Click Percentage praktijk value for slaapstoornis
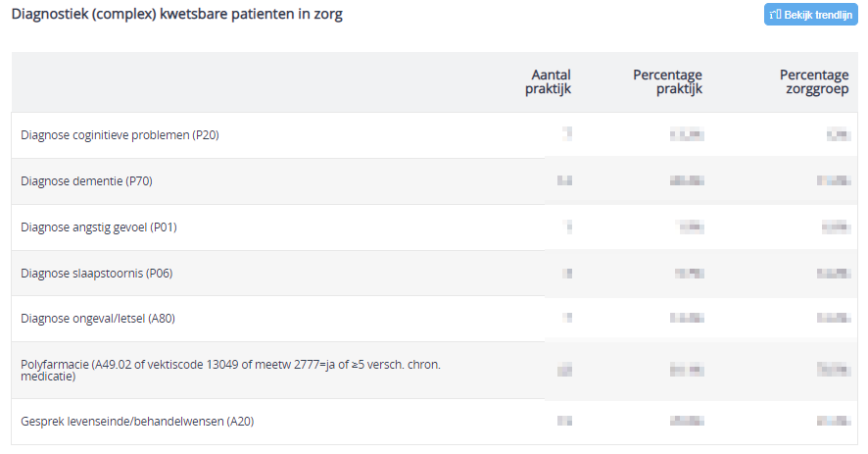This screenshot has width=868, height=454. click(x=689, y=274)
